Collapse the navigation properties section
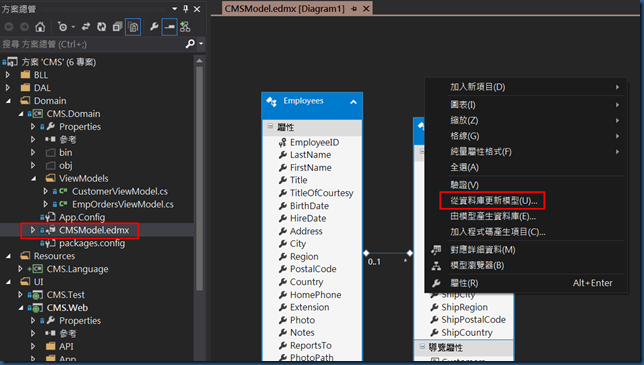 tap(422, 347)
